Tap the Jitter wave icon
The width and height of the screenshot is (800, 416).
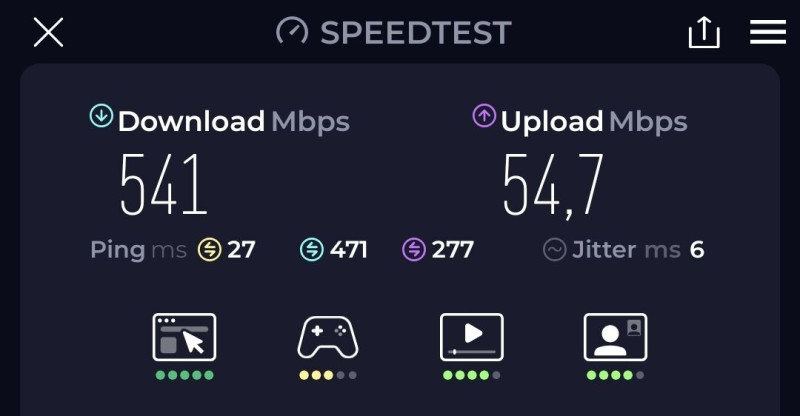tap(555, 250)
